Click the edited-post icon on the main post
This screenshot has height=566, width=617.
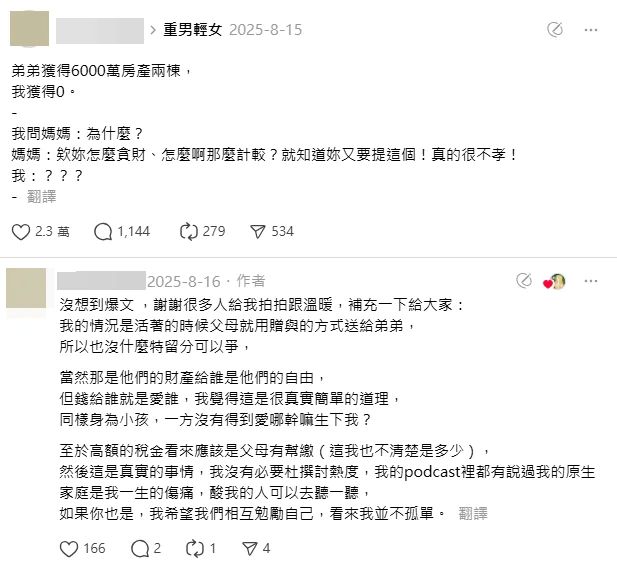point(555,30)
